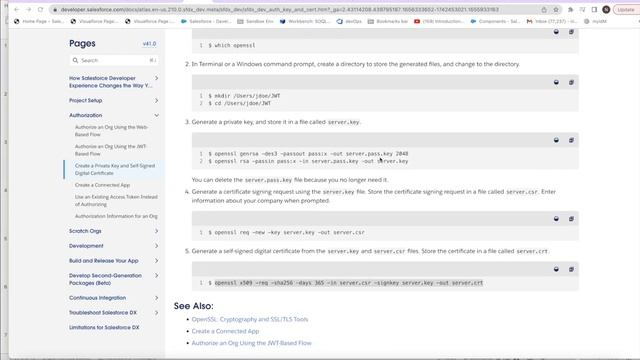
Task: Open the browser side panel icon
Action: point(594,9)
